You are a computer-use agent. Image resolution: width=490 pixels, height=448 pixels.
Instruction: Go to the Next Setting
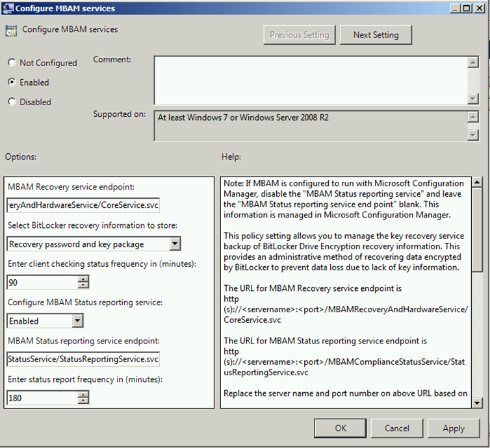[x=376, y=35]
